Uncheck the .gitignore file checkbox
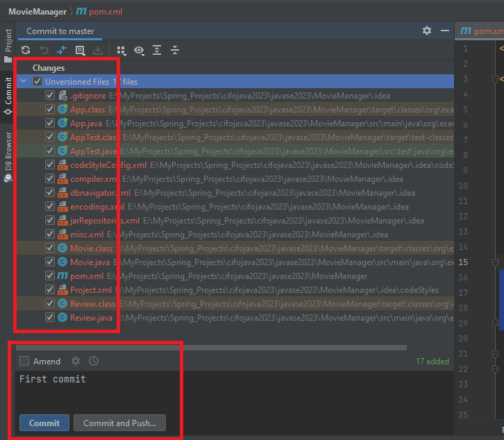The width and height of the screenshot is (504, 440). [x=50, y=95]
